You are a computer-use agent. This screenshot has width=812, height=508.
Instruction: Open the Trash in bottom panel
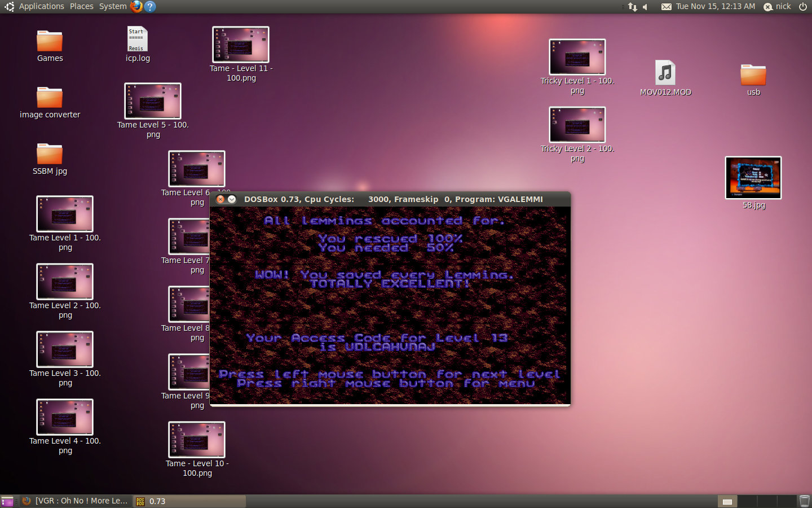pyautogui.click(x=804, y=501)
